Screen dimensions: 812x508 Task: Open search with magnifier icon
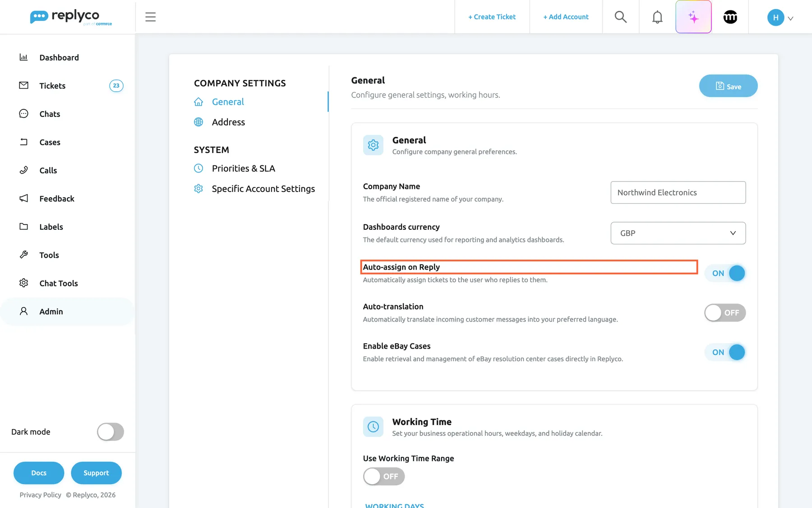(x=621, y=17)
